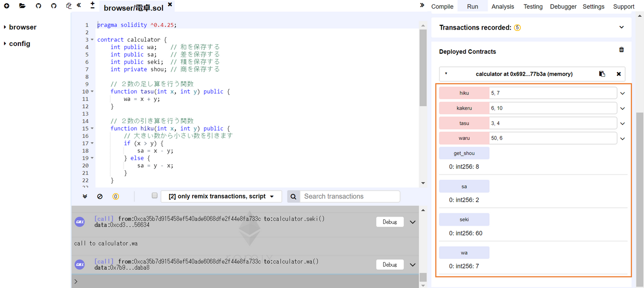
Task: Remove the calculator contract instance with X
Action: click(x=619, y=74)
